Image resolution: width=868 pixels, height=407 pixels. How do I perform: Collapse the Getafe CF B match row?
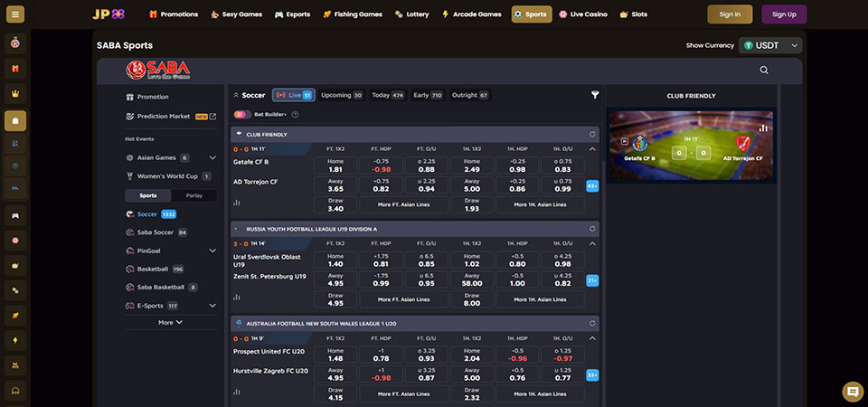pyautogui.click(x=592, y=149)
